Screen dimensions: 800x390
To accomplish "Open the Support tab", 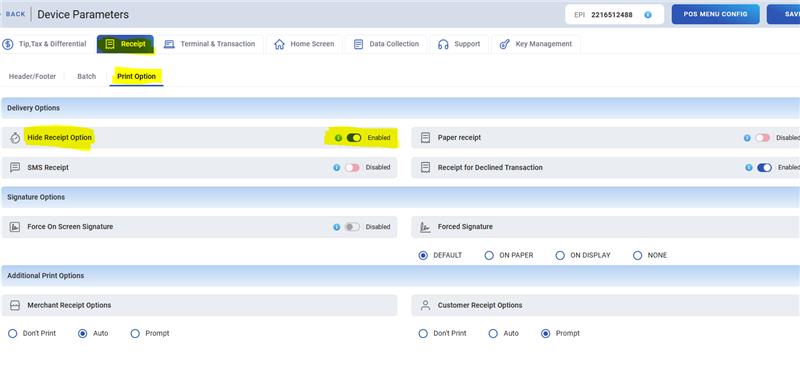I will click(459, 44).
